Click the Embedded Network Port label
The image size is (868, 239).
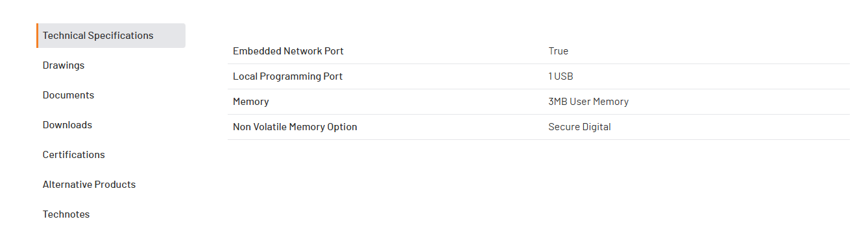coord(288,51)
